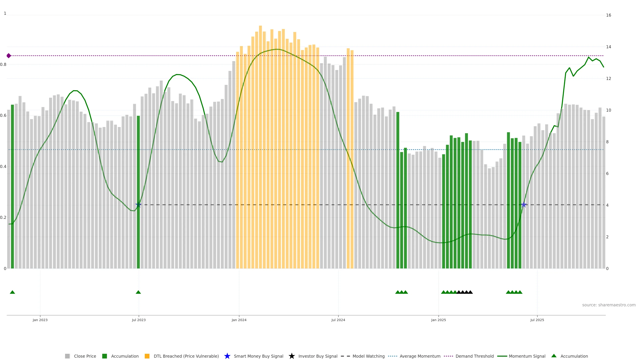Click the blue Smart Money Buy Signal star legend icon

(227, 356)
